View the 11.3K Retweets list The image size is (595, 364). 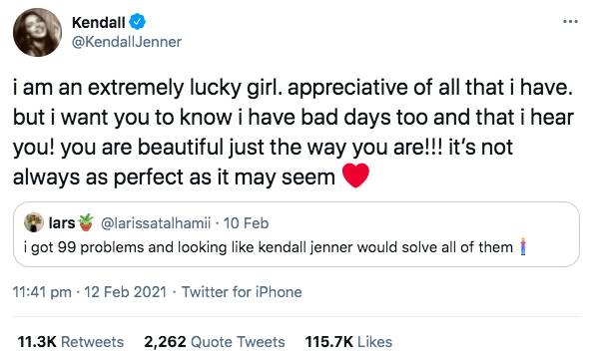tap(71, 342)
